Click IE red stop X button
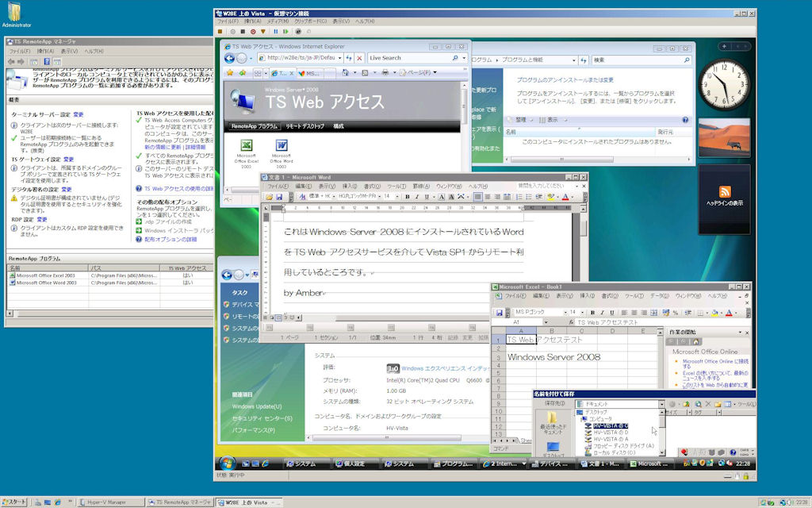812x508 pixels. pos(359,58)
